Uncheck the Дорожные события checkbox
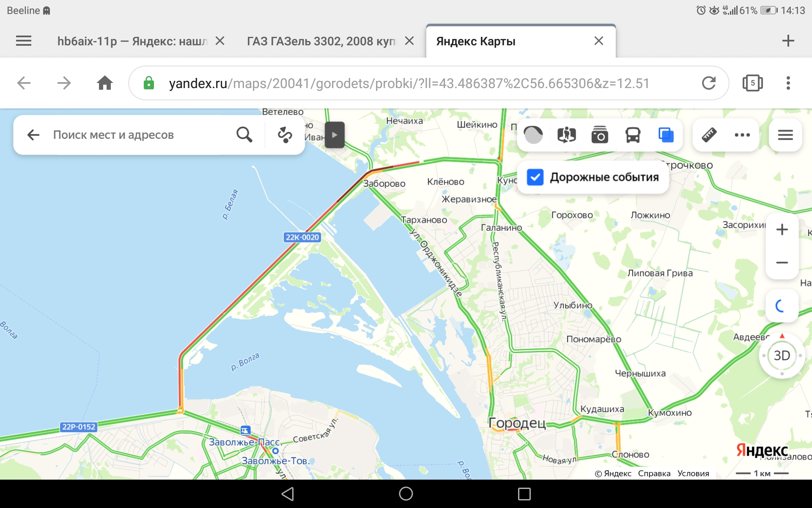The width and height of the screenshot is (812, 508). click(x=535, y=177)
